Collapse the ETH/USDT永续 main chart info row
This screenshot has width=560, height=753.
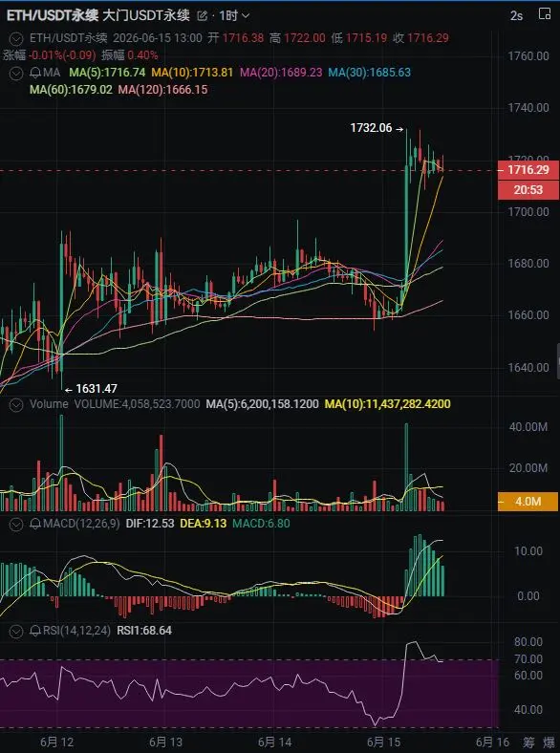tap(16, 38)
